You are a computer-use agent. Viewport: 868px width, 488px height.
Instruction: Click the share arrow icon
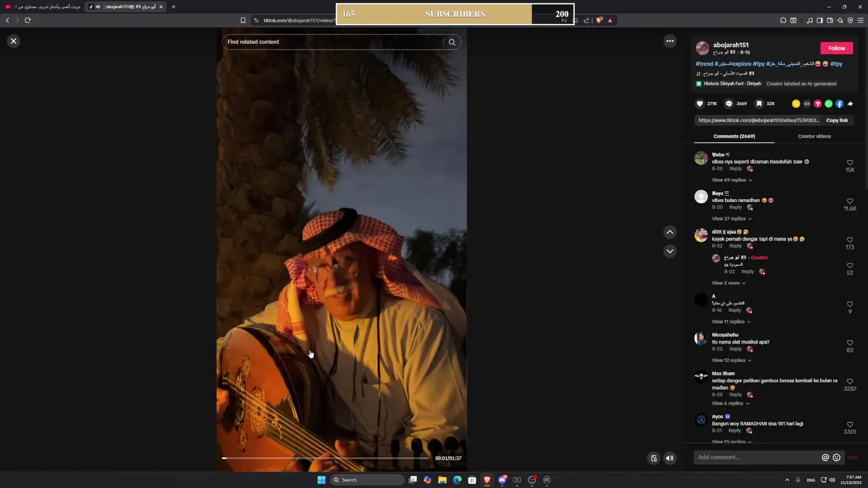(x=850, y=104)
